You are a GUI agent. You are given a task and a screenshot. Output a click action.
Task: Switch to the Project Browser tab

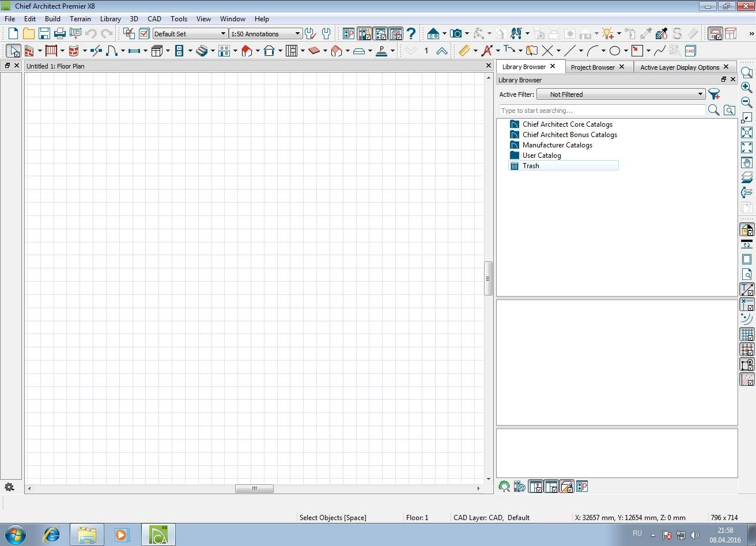click(593, 67)
